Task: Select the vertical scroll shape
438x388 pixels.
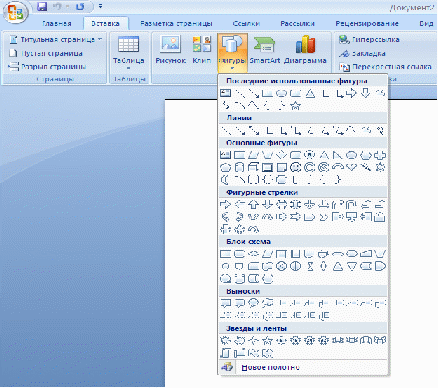Action: (226, 353)
